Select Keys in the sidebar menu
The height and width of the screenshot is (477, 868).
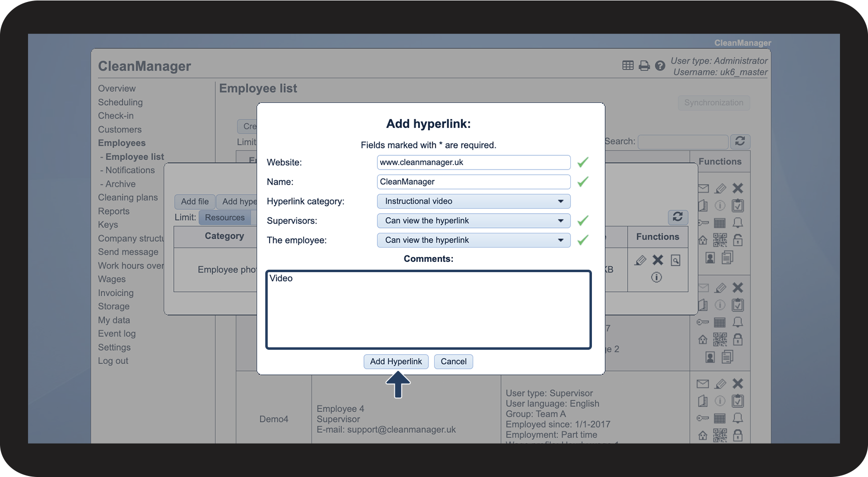coord(108,224)
